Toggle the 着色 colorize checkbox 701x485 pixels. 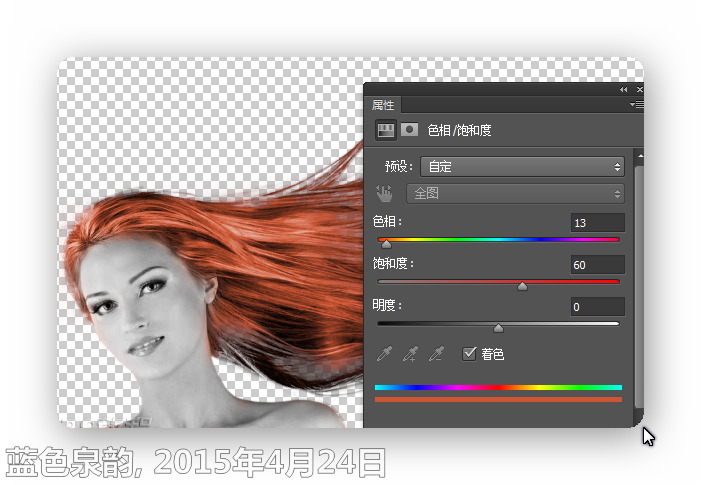(x=469, y=354)
